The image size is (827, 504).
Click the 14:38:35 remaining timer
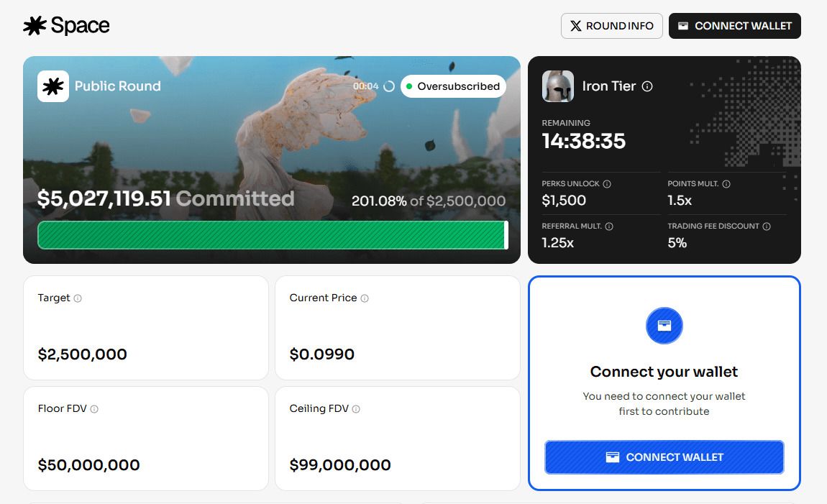point(584,142)
